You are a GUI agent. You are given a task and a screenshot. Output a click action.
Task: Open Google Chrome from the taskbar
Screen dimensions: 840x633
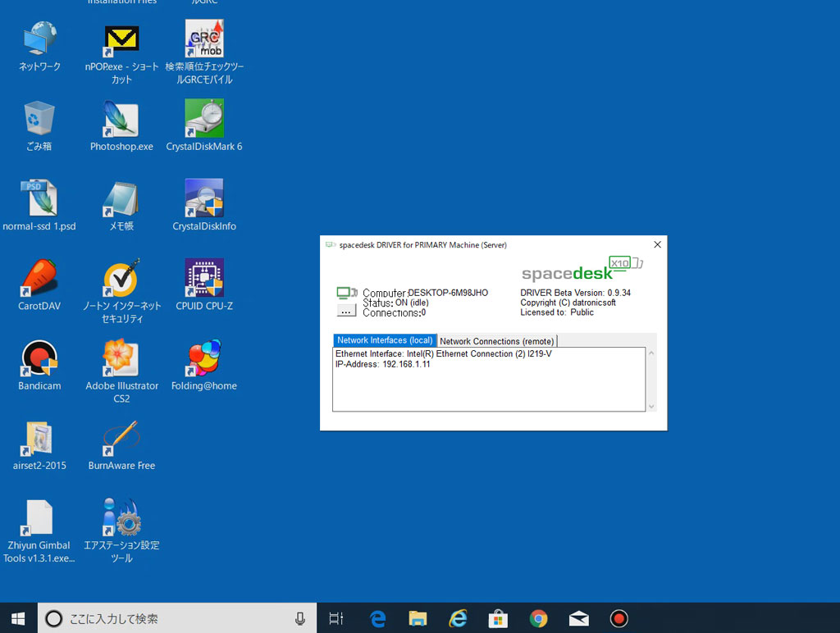[x=538, y=619]
